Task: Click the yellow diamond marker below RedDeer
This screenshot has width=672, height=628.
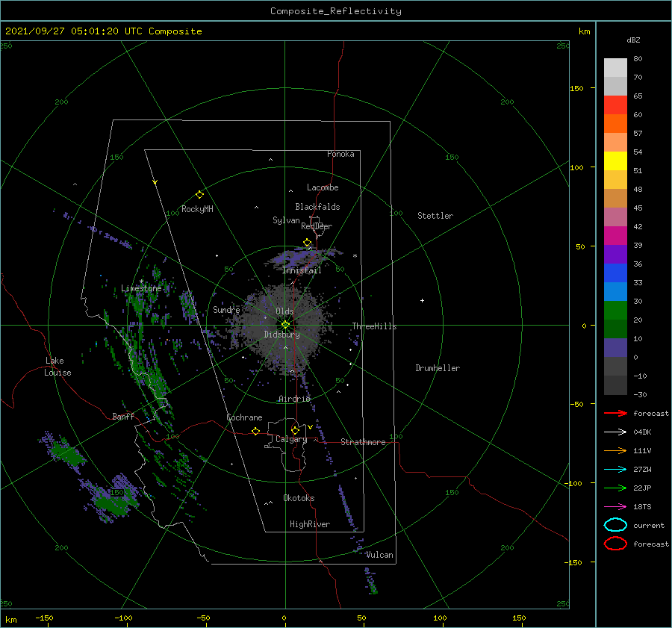Action: pyautogui.click(x=307, y=243)
